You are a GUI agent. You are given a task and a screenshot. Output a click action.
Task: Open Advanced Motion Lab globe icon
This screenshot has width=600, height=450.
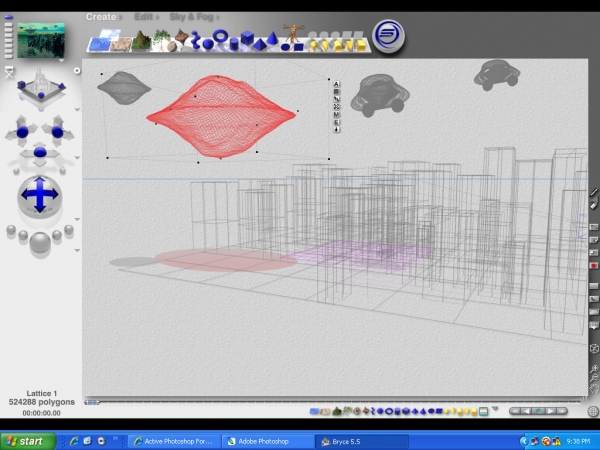tap(593, 411)
